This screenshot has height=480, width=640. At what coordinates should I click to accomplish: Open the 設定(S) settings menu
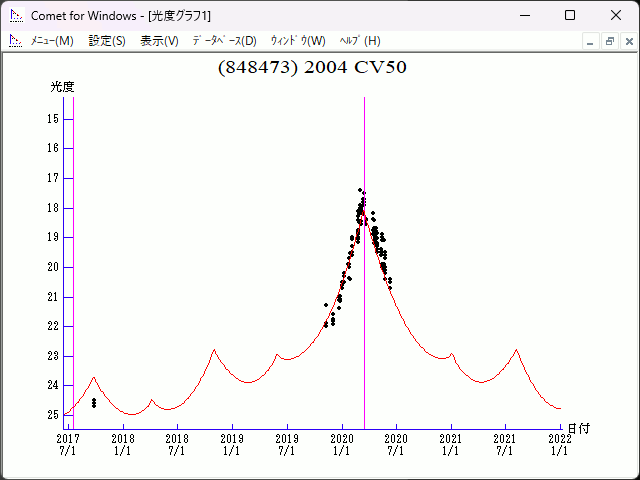107,41
